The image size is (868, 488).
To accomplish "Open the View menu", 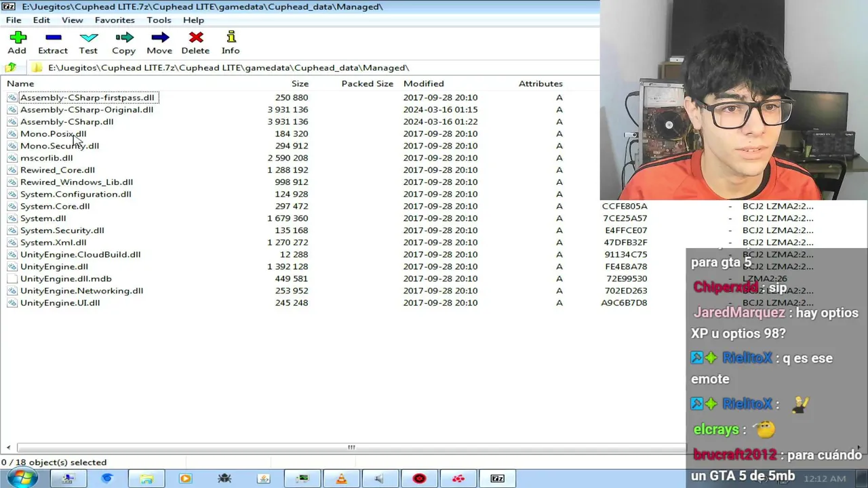I will tap(72, 20).
